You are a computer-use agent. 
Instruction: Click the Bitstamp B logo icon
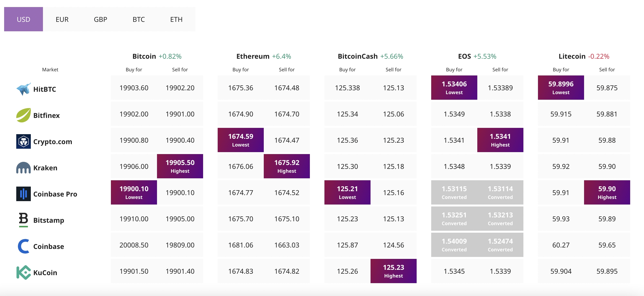(x=24, y=220)
